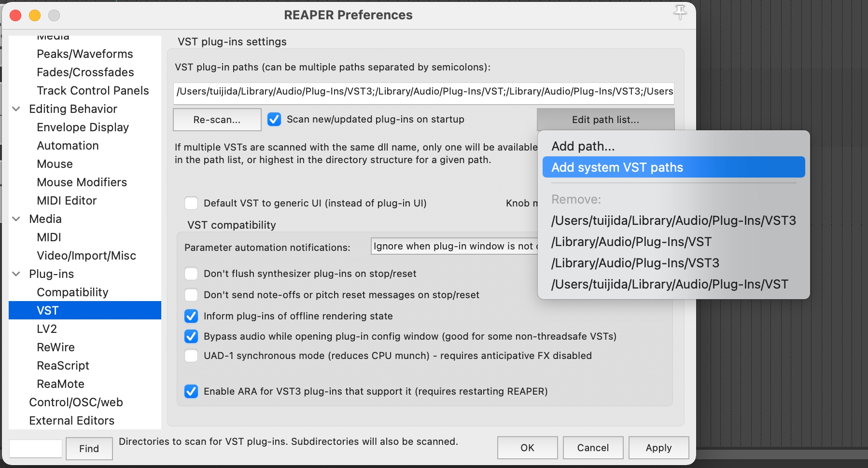Pin the Preferences window with pushpin icon

[680, 12]
